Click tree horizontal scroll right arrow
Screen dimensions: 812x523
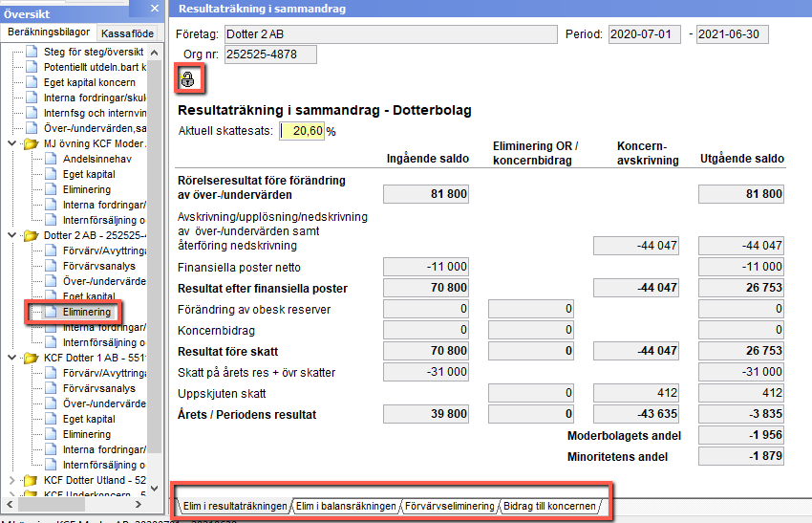pos(139,504)
